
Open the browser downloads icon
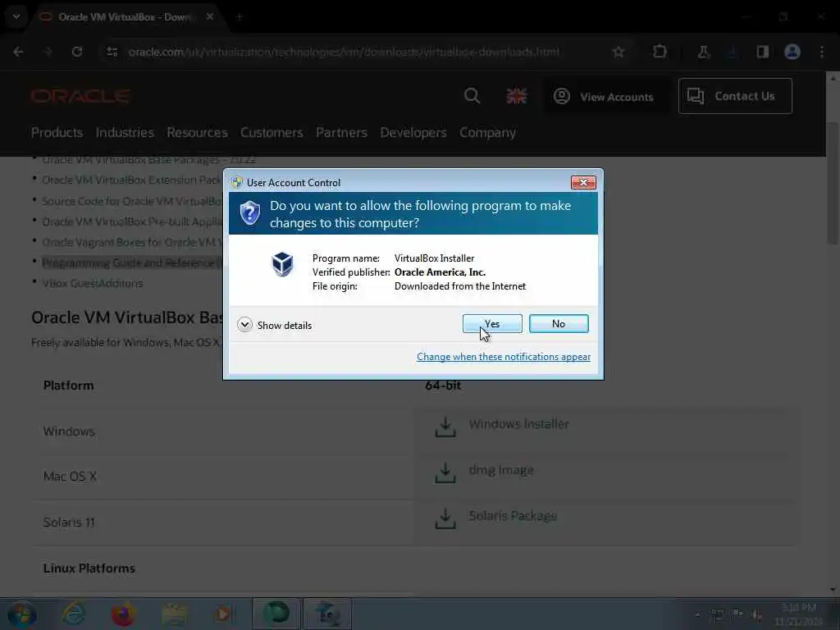pyautogui.click(x=733, y=52)
